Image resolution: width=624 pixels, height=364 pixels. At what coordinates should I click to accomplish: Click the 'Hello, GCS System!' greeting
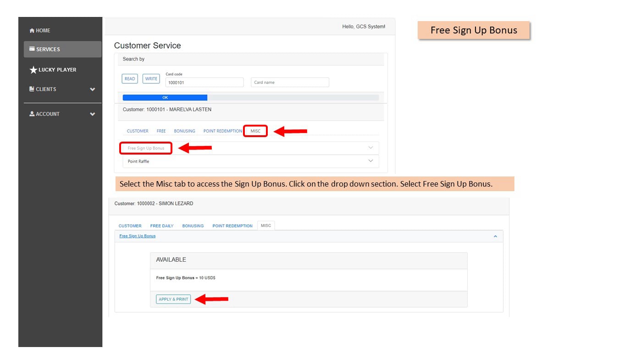click(364, 27)
